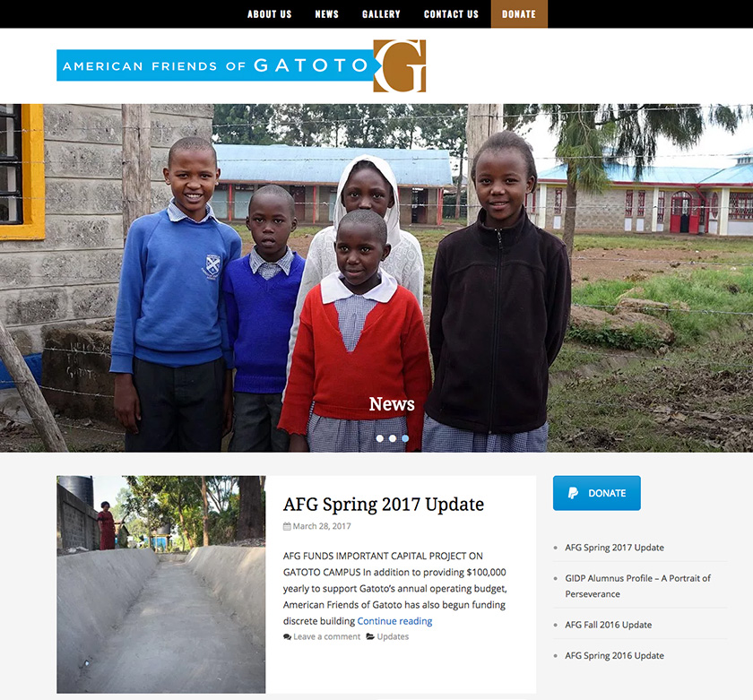
Task: Click the brown G logo icon
Action: point(400,65)
